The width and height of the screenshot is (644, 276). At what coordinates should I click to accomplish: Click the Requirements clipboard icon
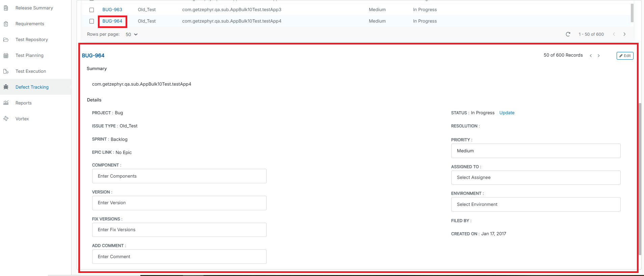[6, 24]
